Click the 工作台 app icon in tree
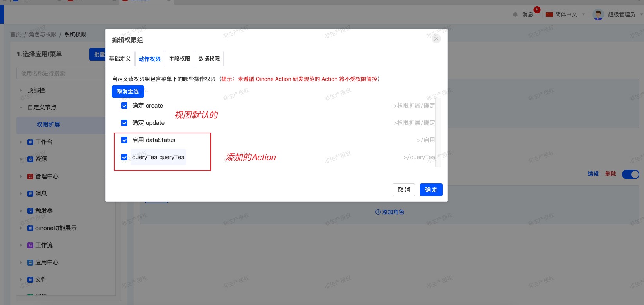 (x=30, y=142)
